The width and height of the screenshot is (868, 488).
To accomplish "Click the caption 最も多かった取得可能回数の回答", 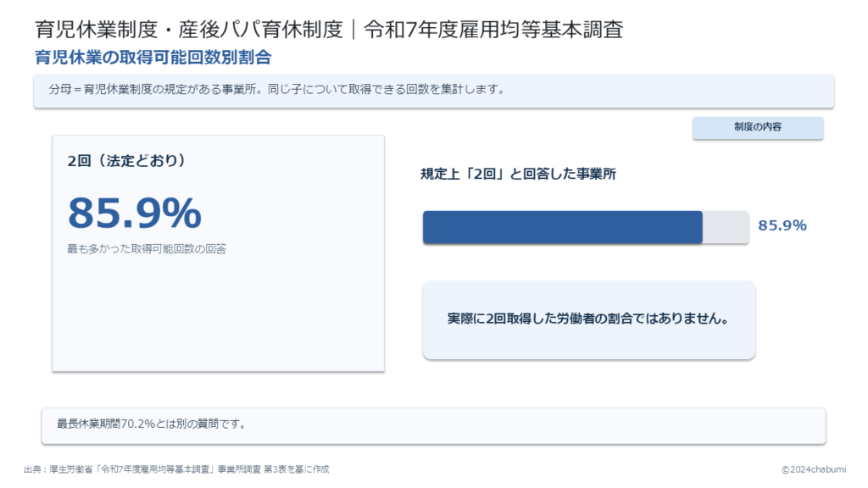I will 147,249.
